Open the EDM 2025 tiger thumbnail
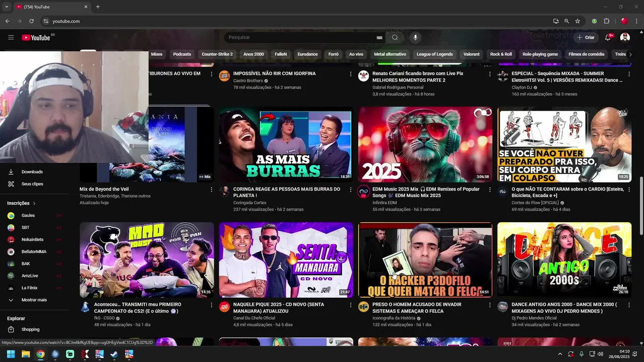The height and width of the screenshot is (362, 644). click(x=425, y=144)
